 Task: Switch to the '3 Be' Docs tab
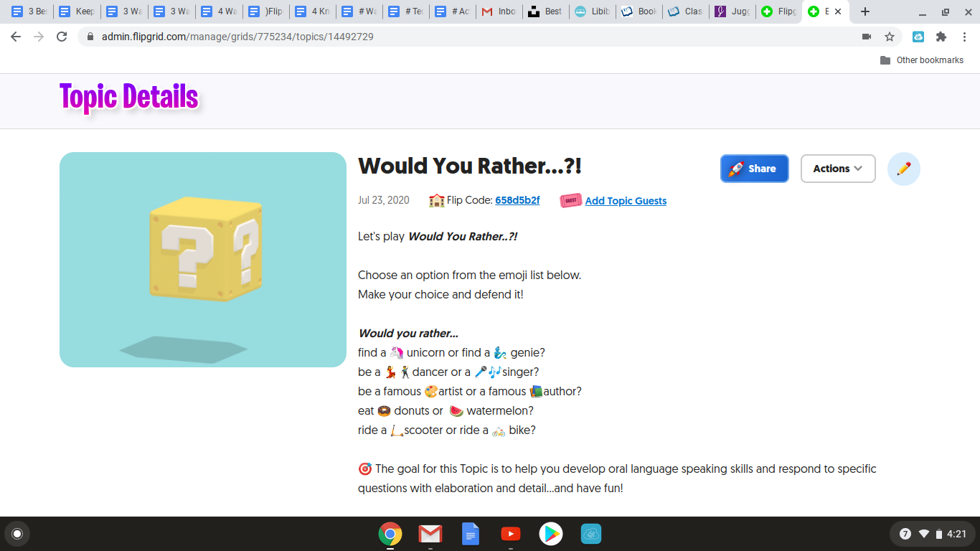(29, 11)
